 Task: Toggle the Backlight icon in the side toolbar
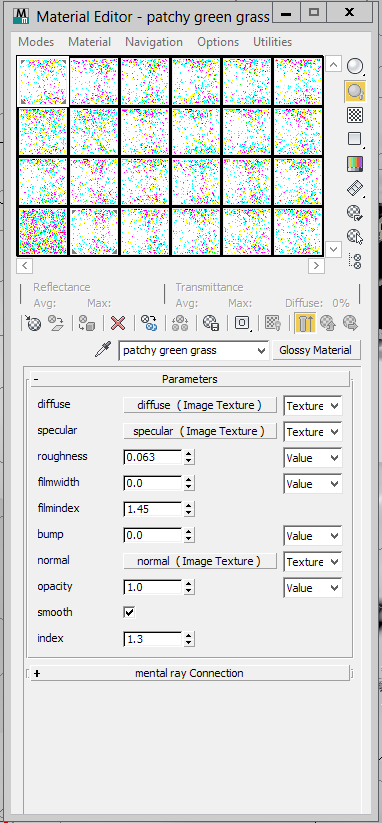355,91
